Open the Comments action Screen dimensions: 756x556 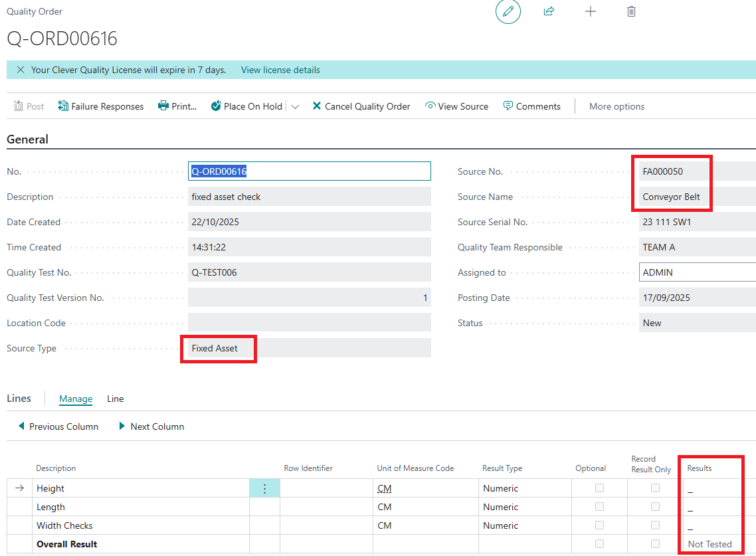click(x=531, y=106)
